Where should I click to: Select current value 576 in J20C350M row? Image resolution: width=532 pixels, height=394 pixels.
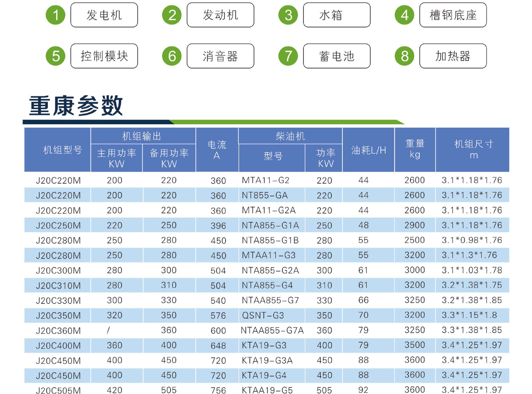pyautogui.click(x=218, y=316)
